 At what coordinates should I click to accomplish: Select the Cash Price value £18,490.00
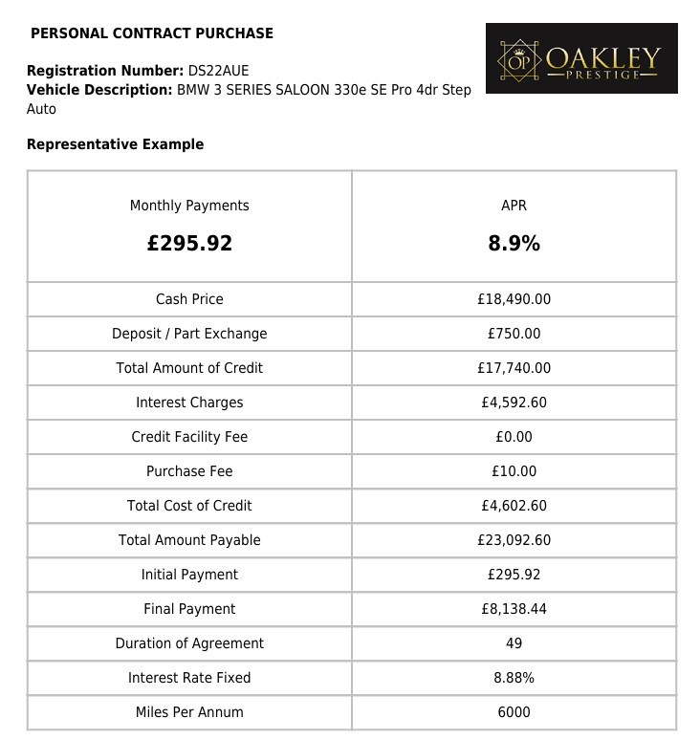tap(514, 299)
